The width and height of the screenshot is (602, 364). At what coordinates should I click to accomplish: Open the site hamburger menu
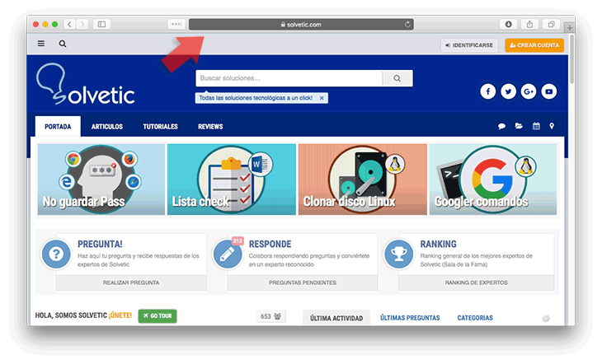tap(41, 44)
